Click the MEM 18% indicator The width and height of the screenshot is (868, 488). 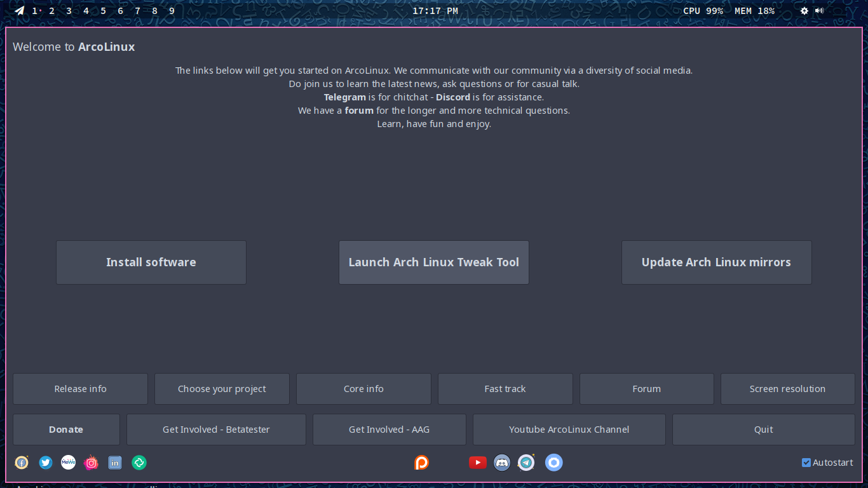[x=754, y=11]
